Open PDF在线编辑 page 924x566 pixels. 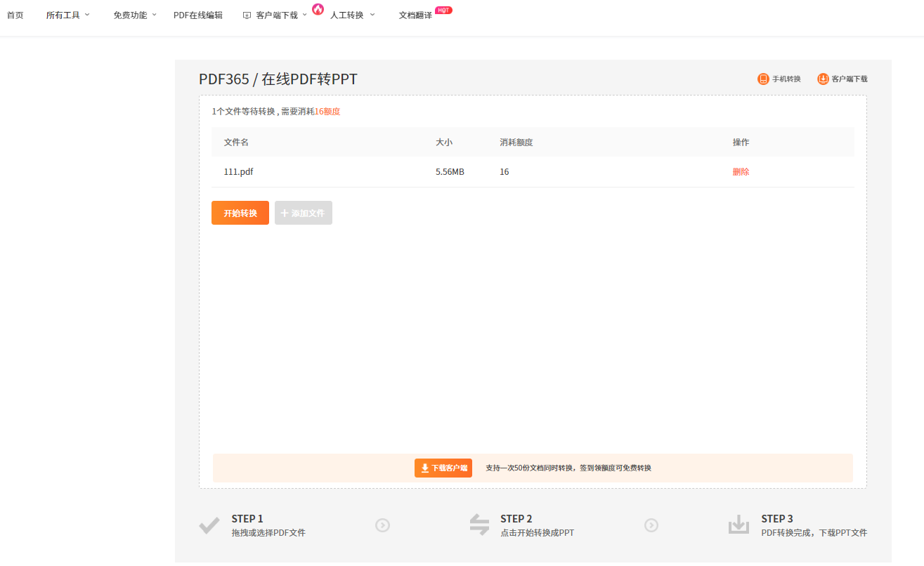[x=198, y=15]
